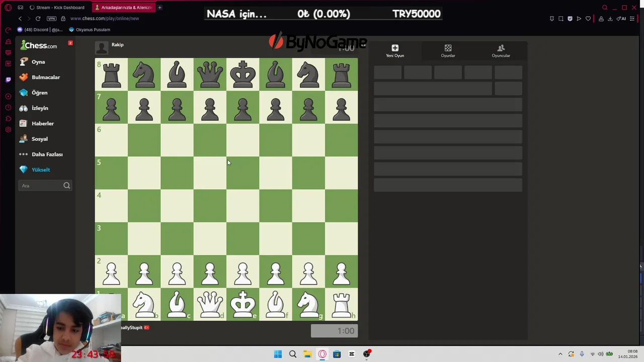
Task: Click the snapshot capture icon
Action: (561, 19)
